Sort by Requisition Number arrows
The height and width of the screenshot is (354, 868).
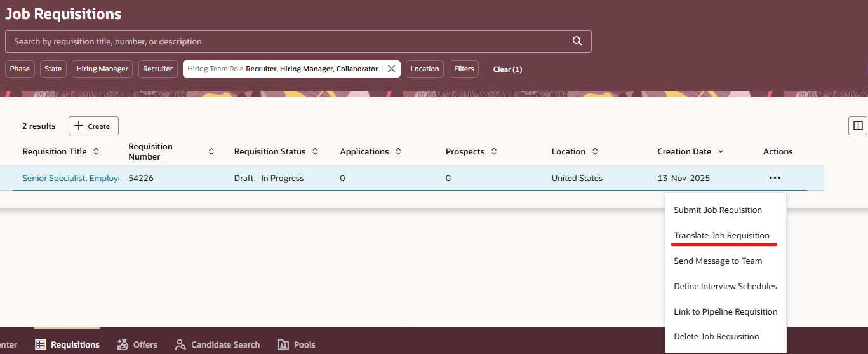point(211,151)
